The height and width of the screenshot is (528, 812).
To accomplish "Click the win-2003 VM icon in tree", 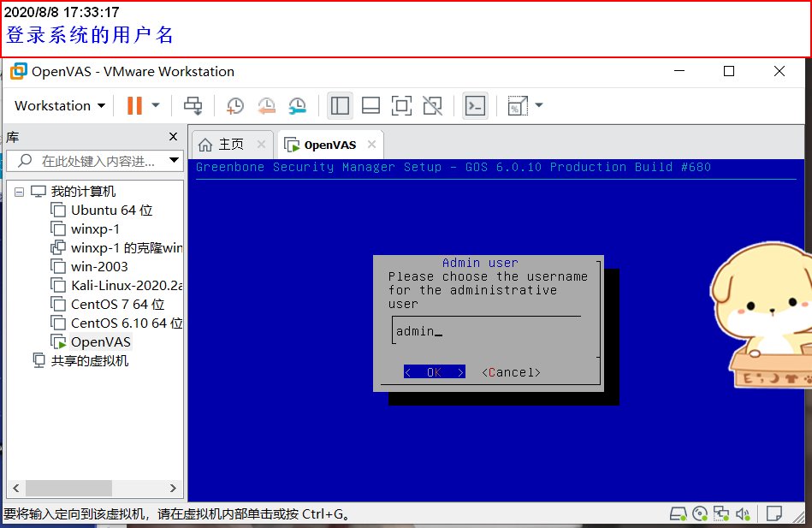I will (58, 266).
